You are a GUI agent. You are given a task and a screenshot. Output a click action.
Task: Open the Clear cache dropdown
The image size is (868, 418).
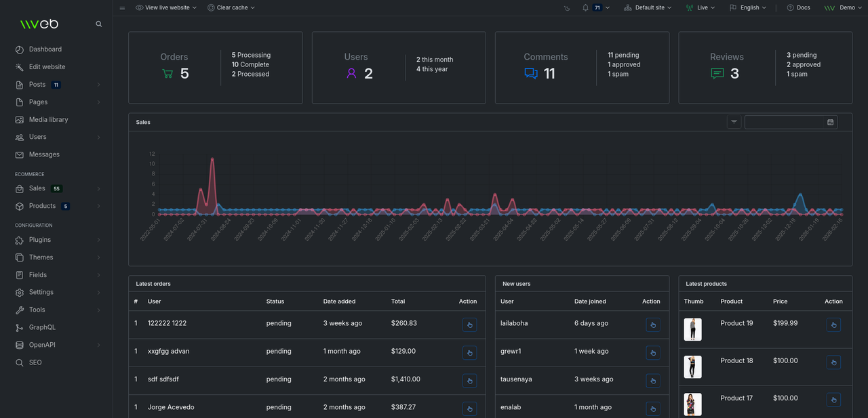(x=231, y=7)
